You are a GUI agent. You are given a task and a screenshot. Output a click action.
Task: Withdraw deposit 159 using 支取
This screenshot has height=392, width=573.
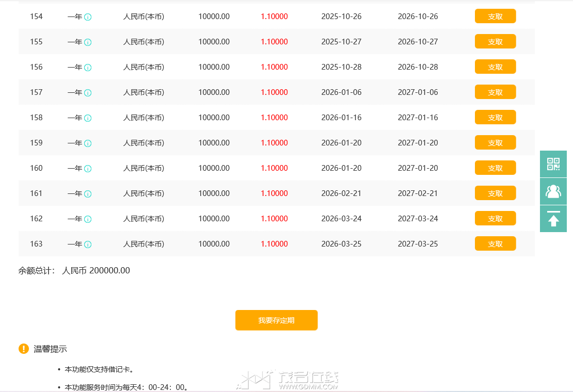(495, 143)
